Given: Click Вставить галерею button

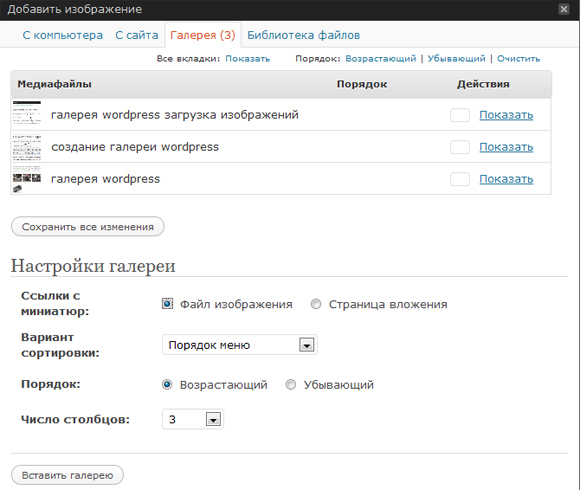Looking at the screenshot, I should tap(67, 475).
